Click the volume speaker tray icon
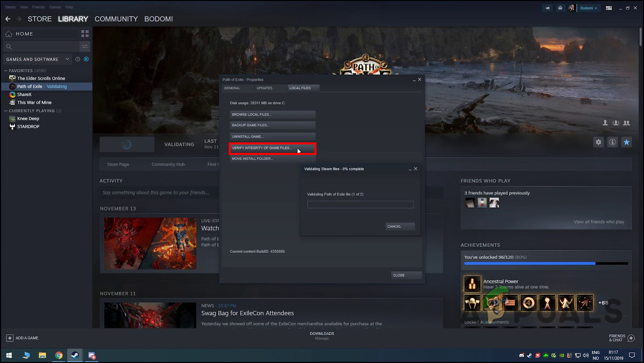This screenshot has height=363, width=644. coord(586,355)
